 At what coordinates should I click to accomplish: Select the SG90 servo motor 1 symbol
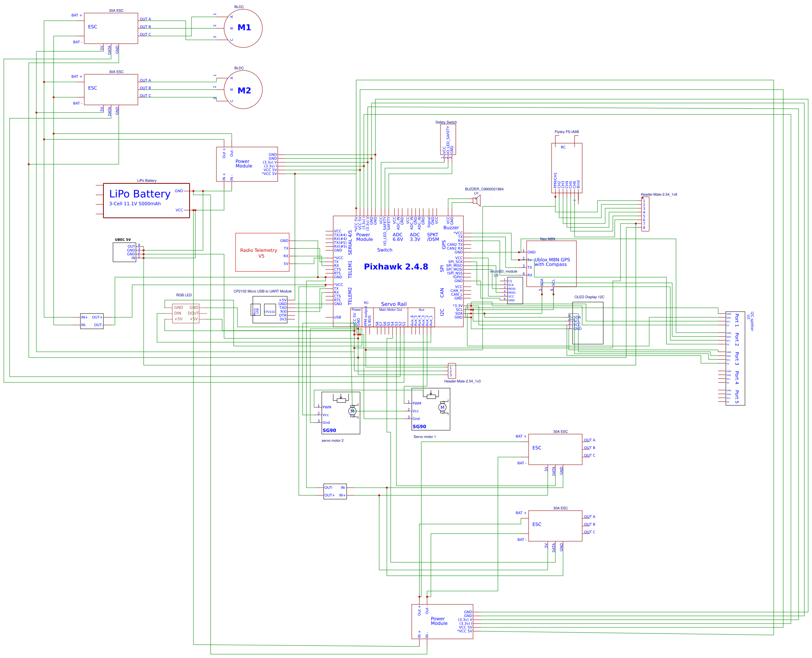pyautogui.click(x=431, y=409)
